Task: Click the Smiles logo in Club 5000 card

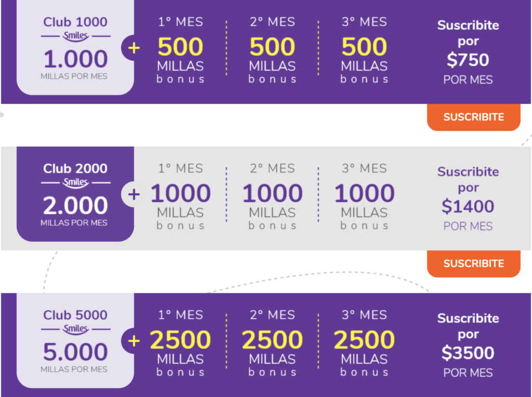Action: [x=76, y=329]
